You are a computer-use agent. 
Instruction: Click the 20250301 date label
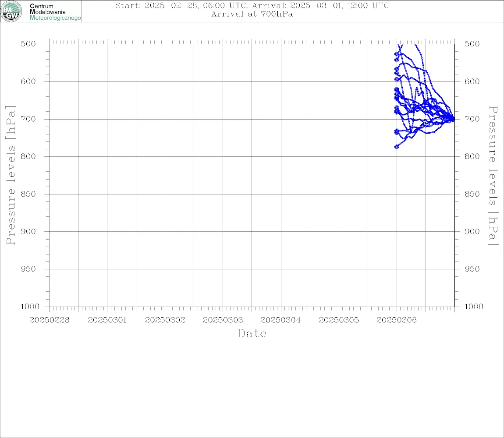pos(107,320)
